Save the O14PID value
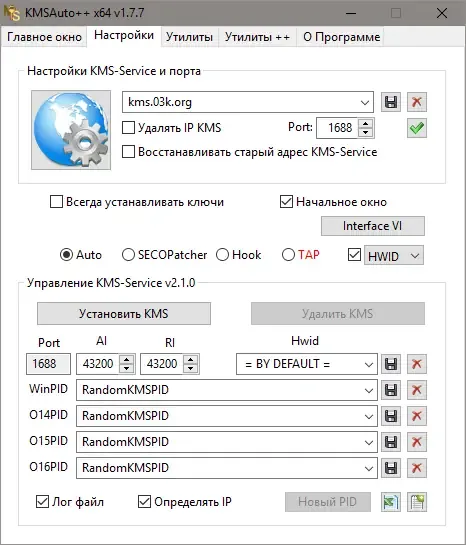This screenshot has width=466, height=545. (391, 416)
